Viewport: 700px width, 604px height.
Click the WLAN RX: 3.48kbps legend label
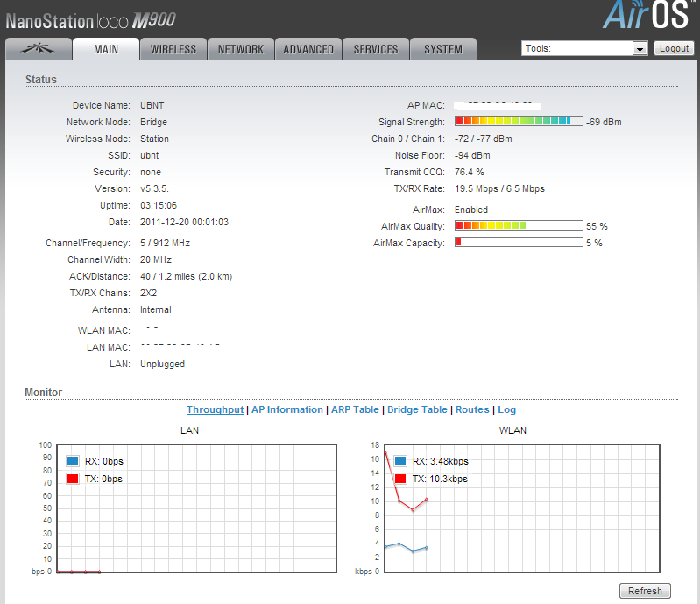point(440,461)
